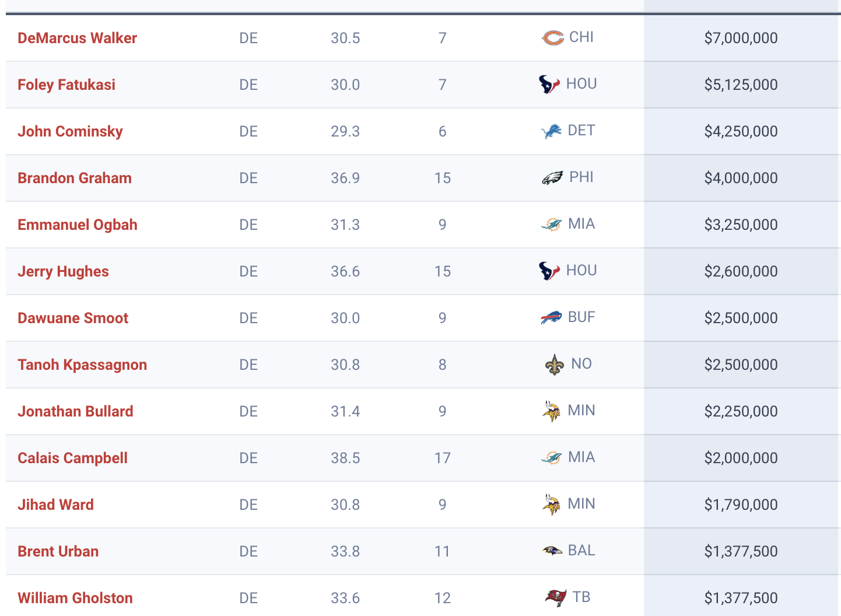Click the Vikings logo in Jonathan Bullard's row
841x616 pixels.
click(551, 411)
